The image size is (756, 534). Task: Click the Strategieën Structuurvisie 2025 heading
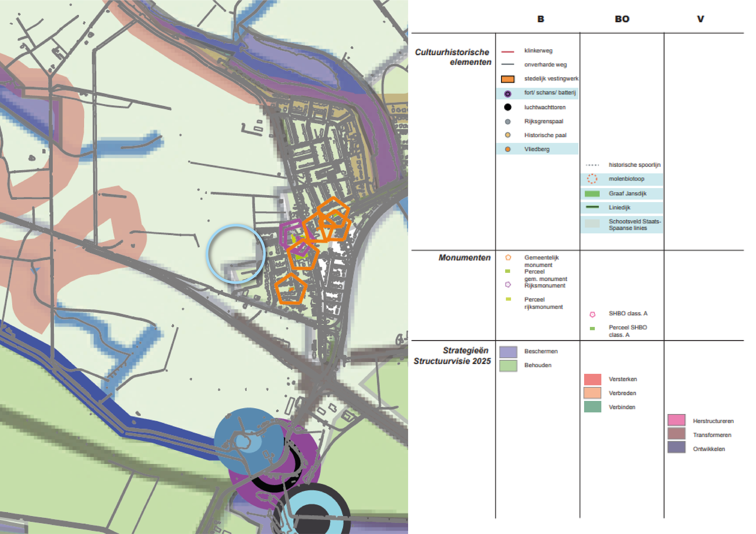tap(452, 356)
